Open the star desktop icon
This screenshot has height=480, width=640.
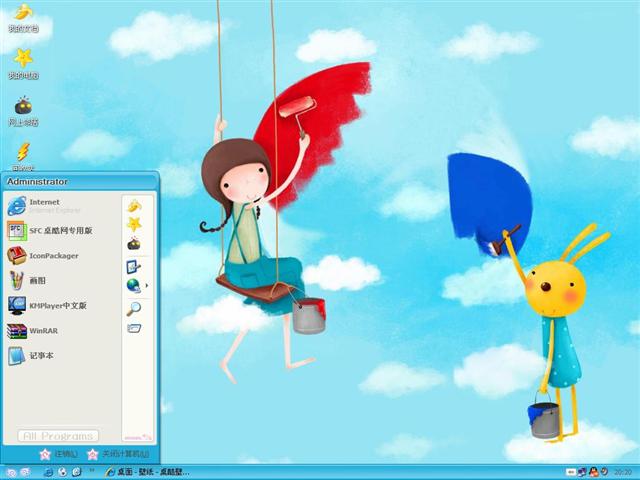pyautogui.click(x=23, y=64)
